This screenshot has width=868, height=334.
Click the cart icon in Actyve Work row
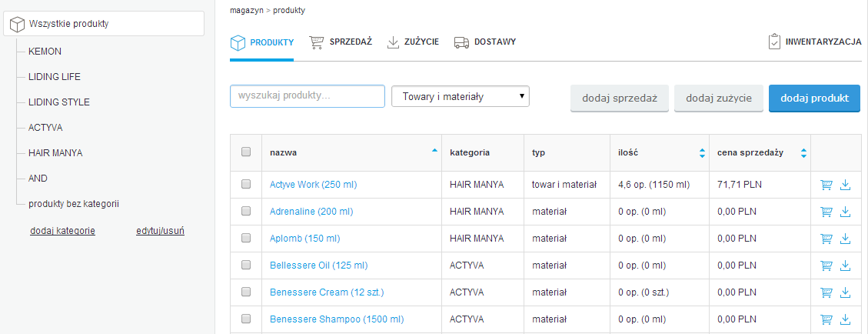827,185
